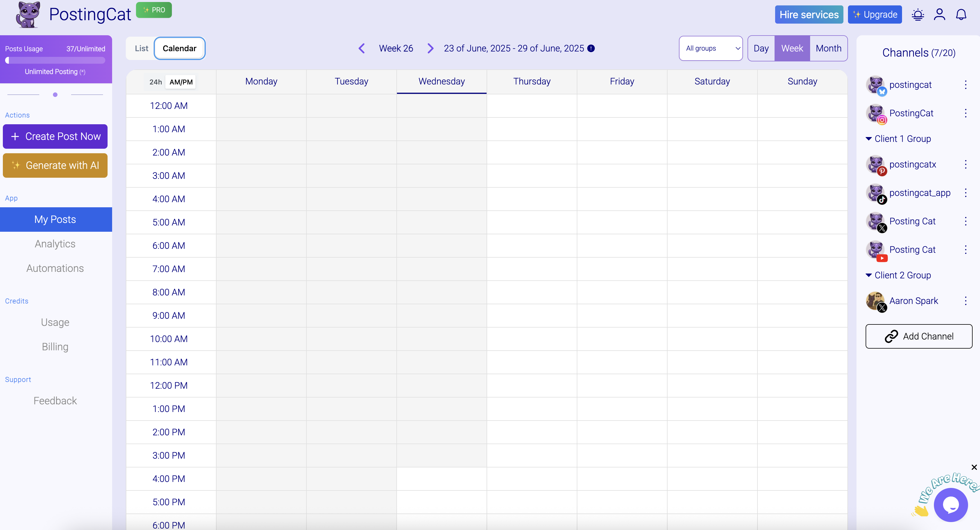Toggle light/dark theme sun icon
Image resolution: width=980 pixels, height=530 pixels.
pyautogui.click(x=918, y=15)
